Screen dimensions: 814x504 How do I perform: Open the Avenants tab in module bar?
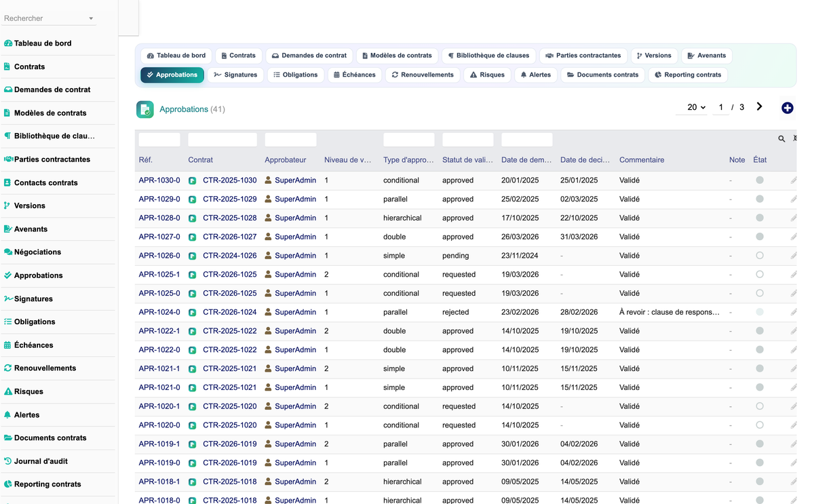point(707,56)
